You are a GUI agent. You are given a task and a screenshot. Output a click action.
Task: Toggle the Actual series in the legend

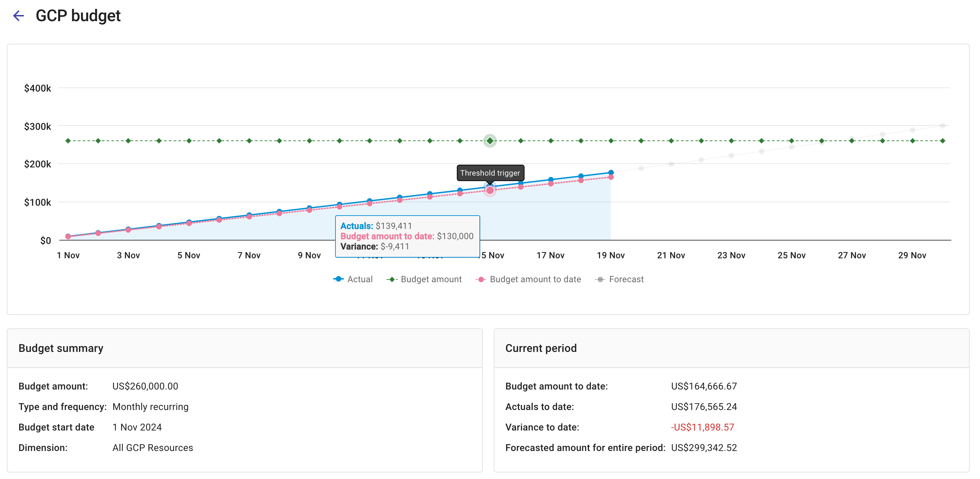353,279
